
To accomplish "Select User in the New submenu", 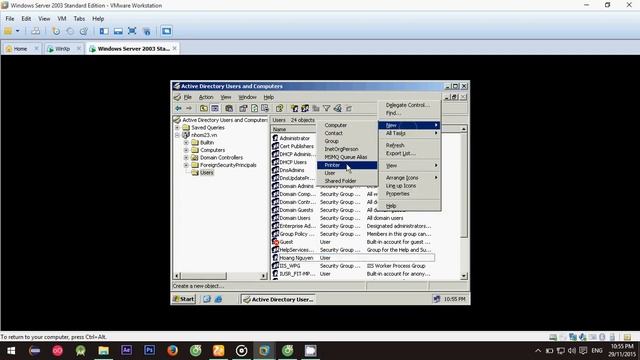I will (347, 173).
